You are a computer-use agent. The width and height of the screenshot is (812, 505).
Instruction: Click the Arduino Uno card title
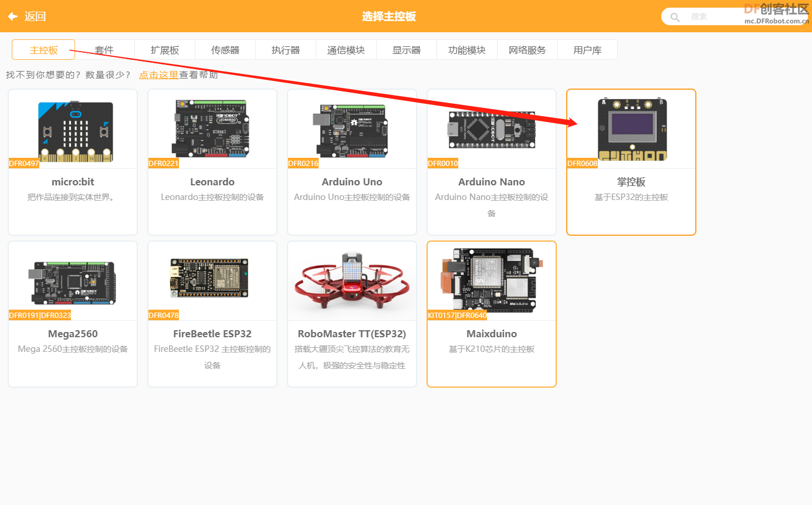point(352,182)
